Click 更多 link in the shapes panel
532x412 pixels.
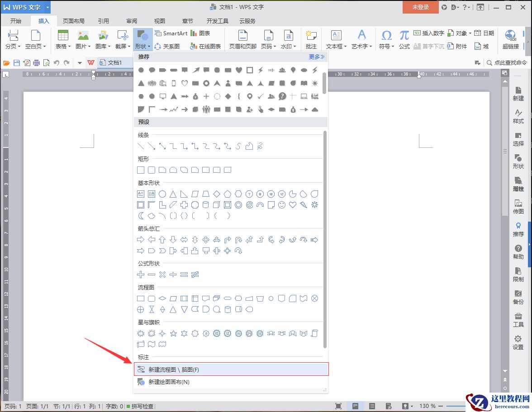pyautogui.click(x=317, y=57)
